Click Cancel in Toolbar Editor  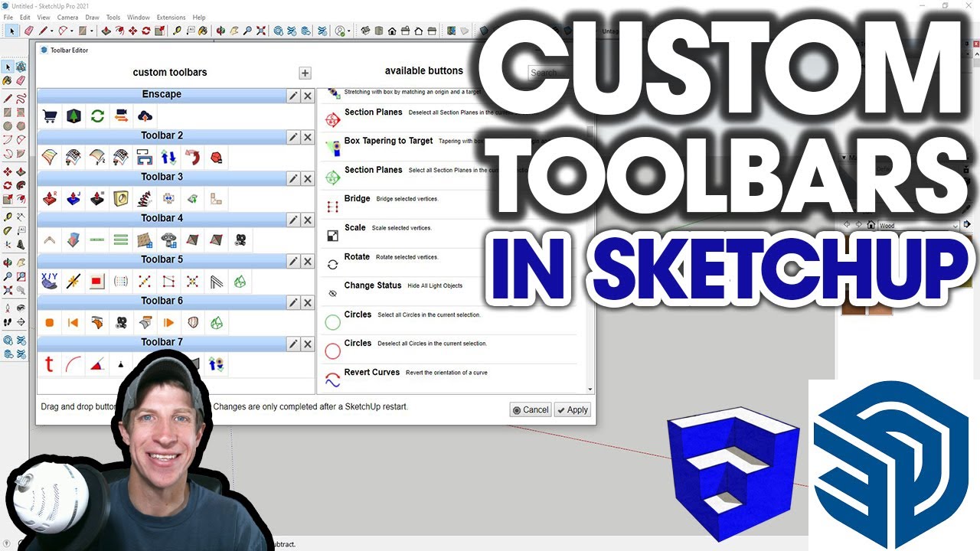point(531,410)
